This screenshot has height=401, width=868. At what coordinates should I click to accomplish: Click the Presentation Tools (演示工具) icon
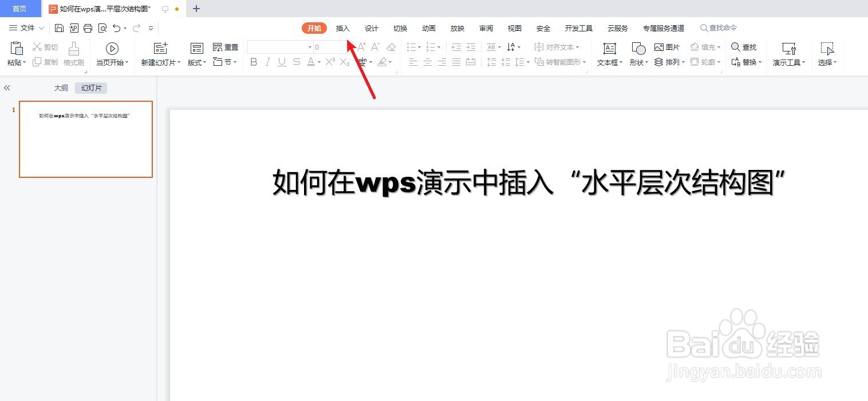tap(789, 49)
